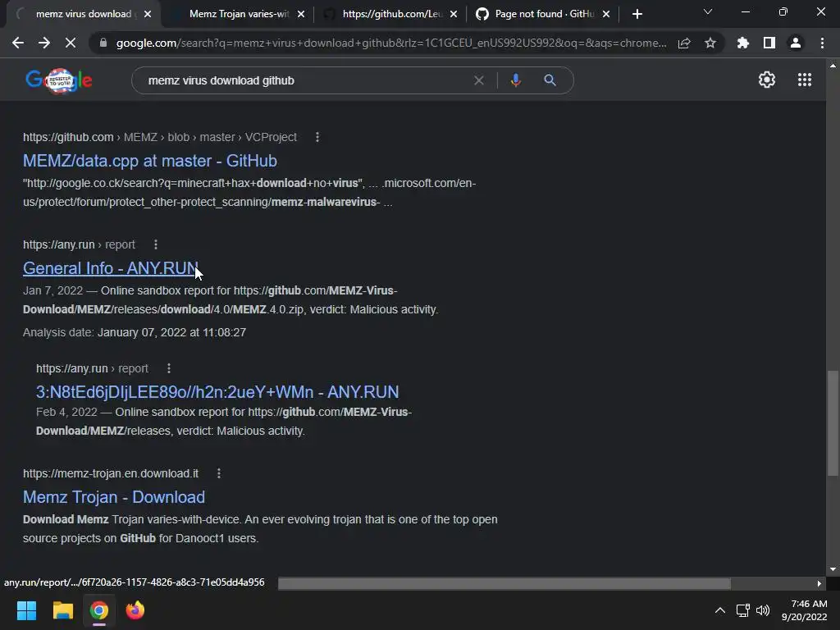Go forward to the next page
Viewport: 840px width, 630px height.
pos(44,43)
